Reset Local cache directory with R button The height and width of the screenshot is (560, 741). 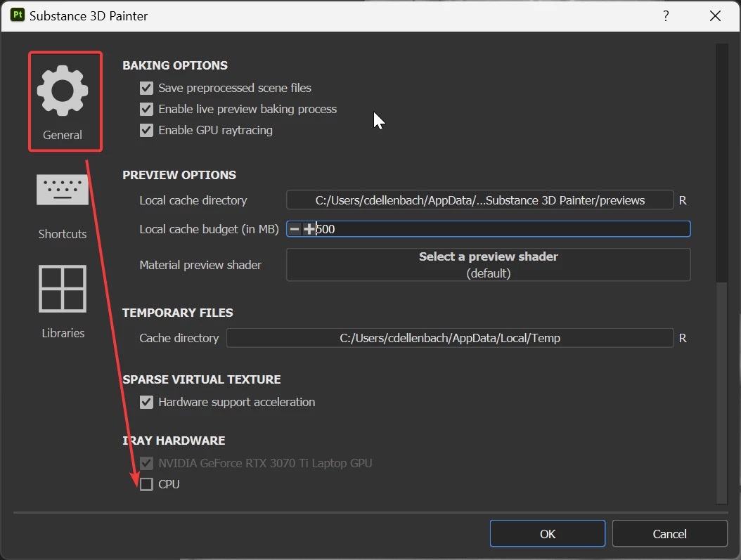[x=683, y=201]
